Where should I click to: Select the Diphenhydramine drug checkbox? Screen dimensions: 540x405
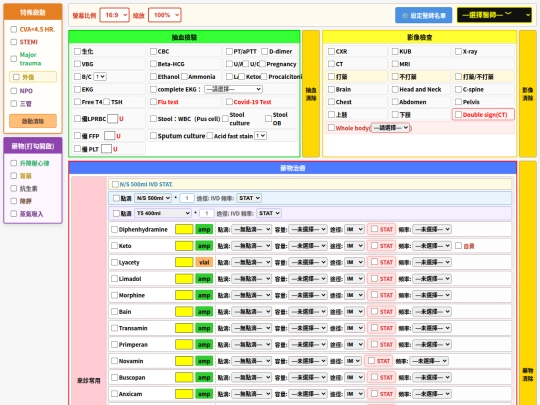(114, 229)
